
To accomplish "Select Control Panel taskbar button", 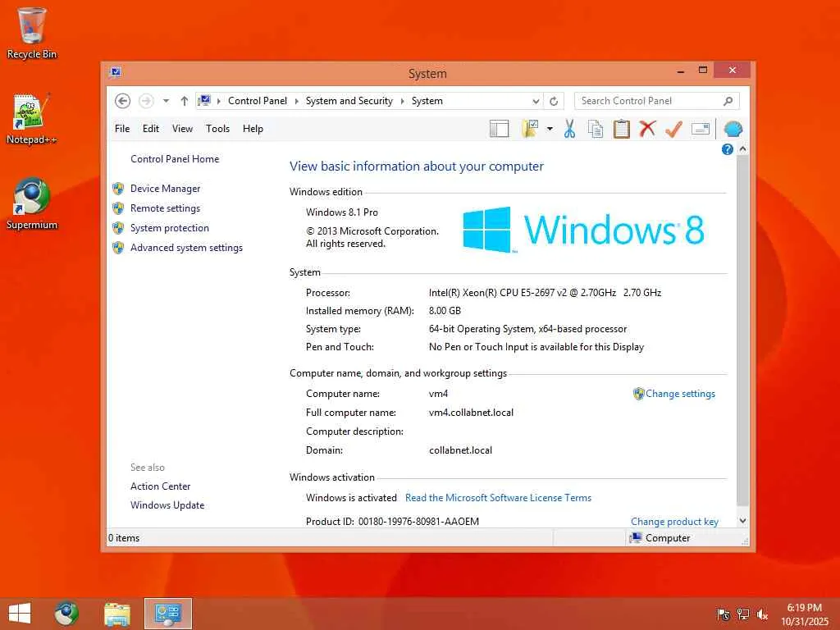I will [167, 614].
